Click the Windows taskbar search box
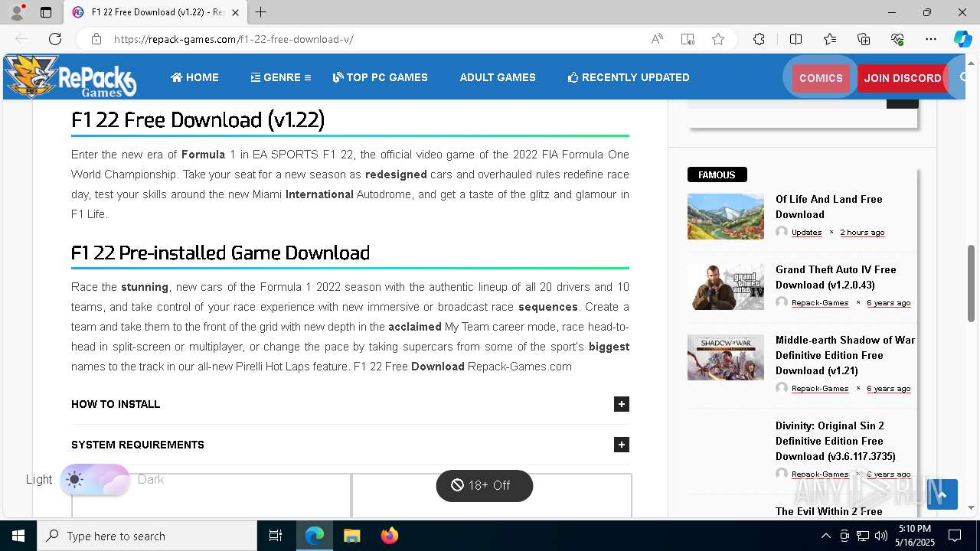 point(147,536)
